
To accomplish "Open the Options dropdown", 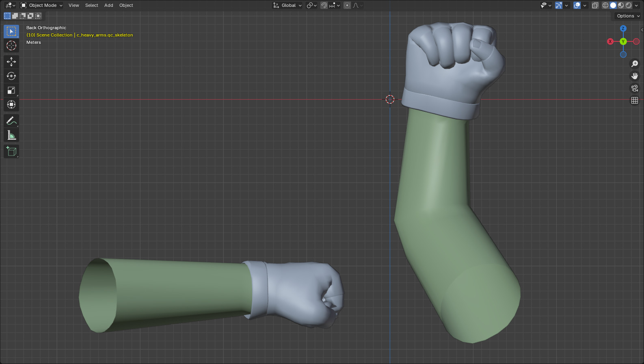I will point(628,16).
